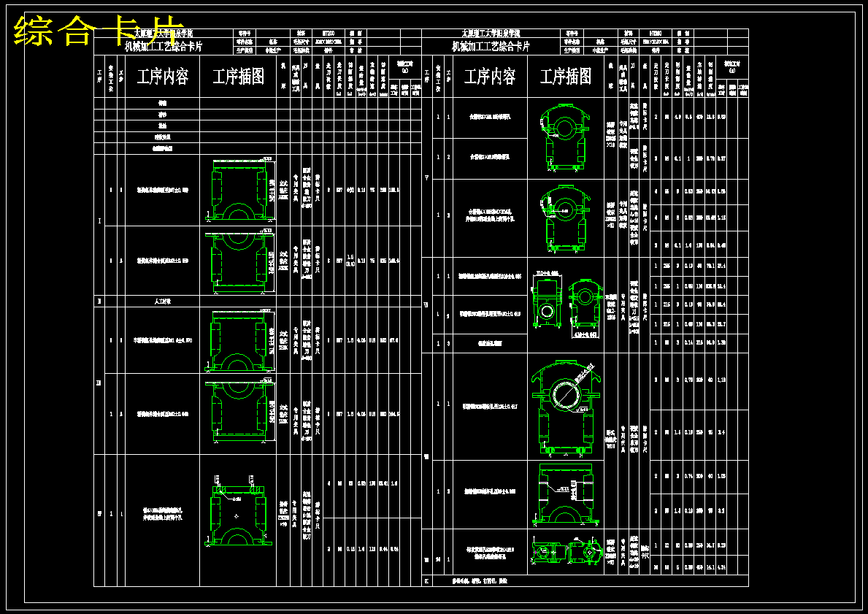Viewport: 868px width, 614px height.
Task: Click 工序插图 header in the left card
Action: (x=239, y=77)
